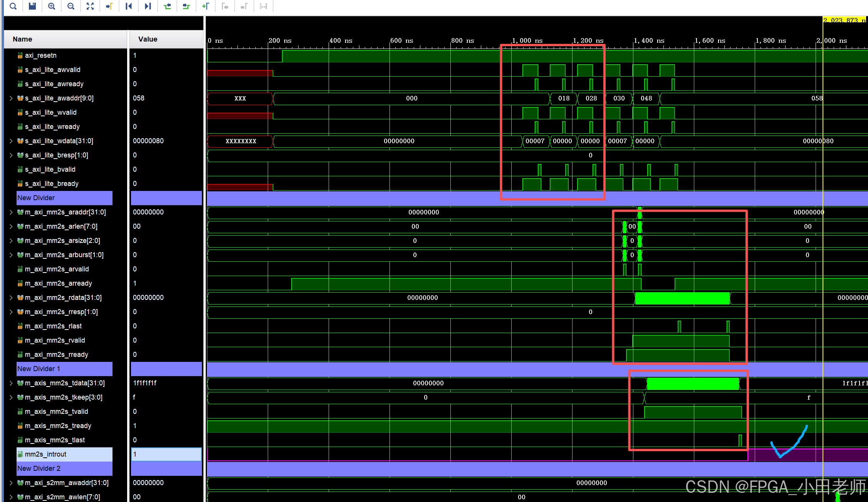Expand m_axi_mm2s_araddr[31:0] signal group
This screenshot has height=502, width=868.
pyautogui.click(x=11, y=212)
